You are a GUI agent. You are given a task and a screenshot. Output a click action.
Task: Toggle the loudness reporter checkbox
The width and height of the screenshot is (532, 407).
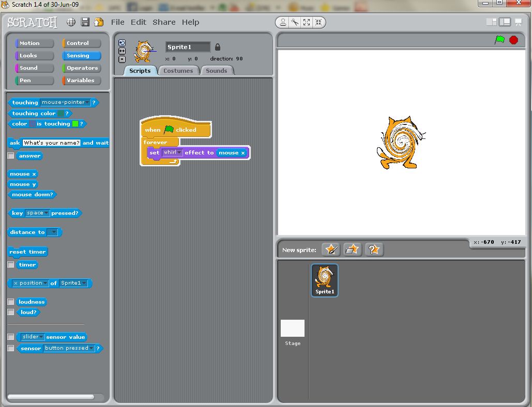tap(11, 302)
